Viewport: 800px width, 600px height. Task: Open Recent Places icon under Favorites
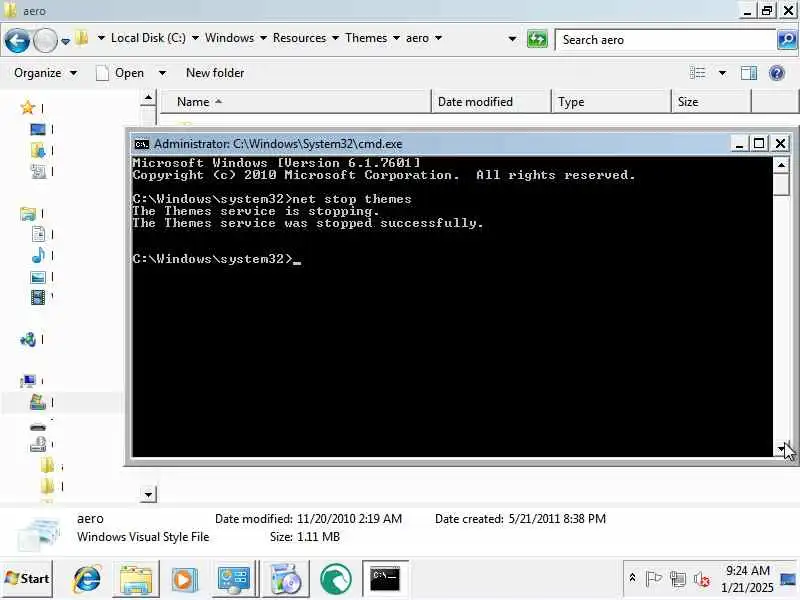(x=38, y=171)
